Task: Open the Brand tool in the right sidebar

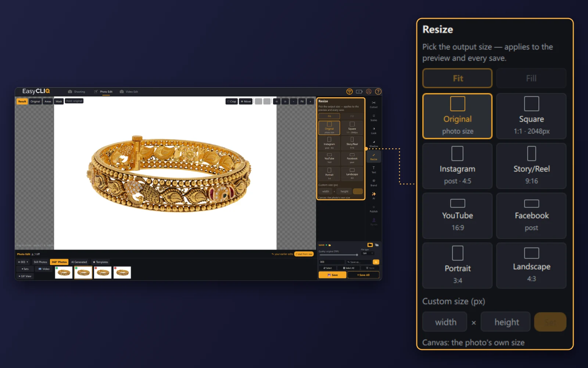Action: click(x=373, y=183)
